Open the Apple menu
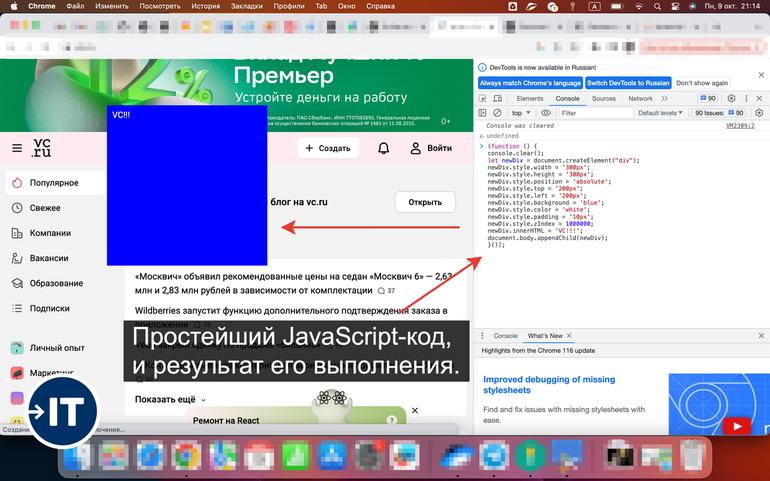Image resolution: width=770 pixels, height=481 pixels. (x=14, y=6)
